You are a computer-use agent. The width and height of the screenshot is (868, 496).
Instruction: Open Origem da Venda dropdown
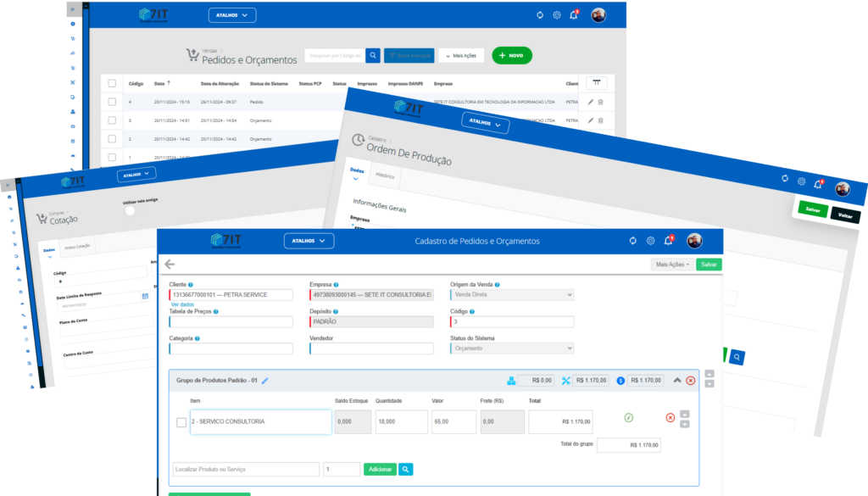coord(512,294)
